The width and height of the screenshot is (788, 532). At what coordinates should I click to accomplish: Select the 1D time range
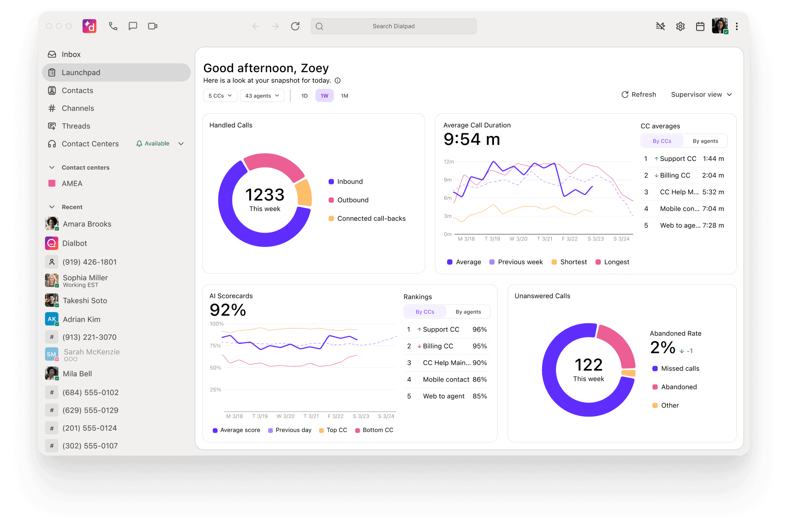(305, 96)
